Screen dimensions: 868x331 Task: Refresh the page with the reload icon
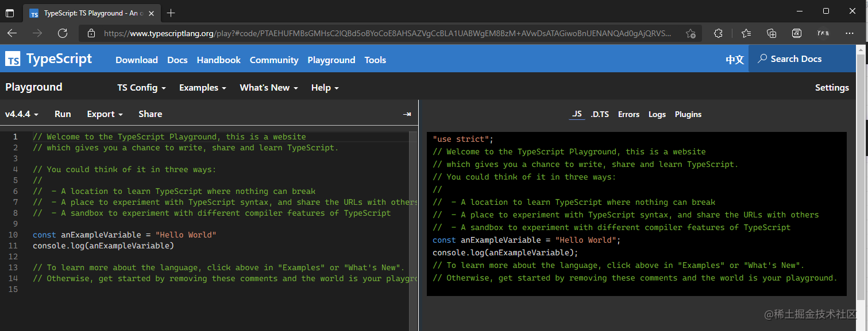[63, 33]
